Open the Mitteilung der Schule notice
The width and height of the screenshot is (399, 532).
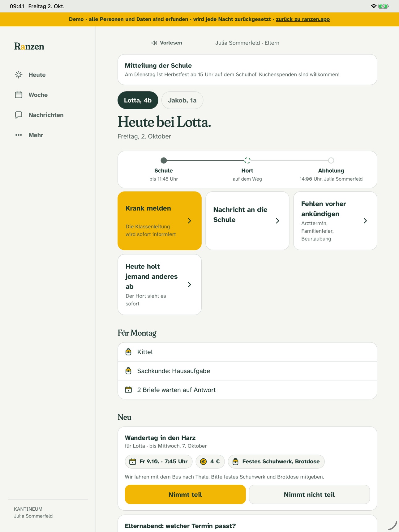point(247,70)
